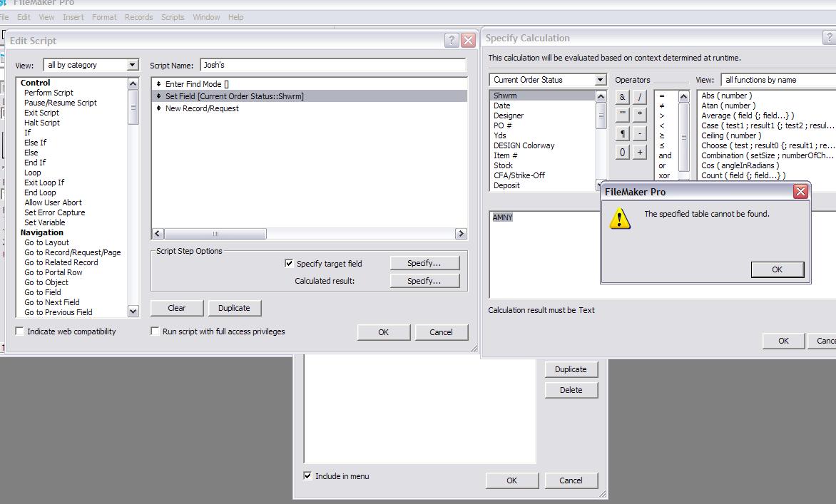The image size is (836, 504).
Task: Open the Help menu
Action: click(x=235, y=17)
